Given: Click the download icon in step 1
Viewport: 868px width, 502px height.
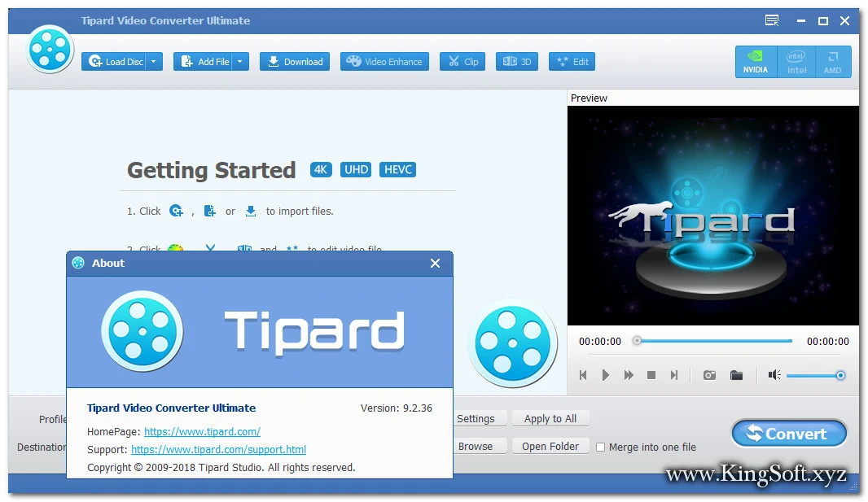Looking at the screenshot, I should [251, 211].
